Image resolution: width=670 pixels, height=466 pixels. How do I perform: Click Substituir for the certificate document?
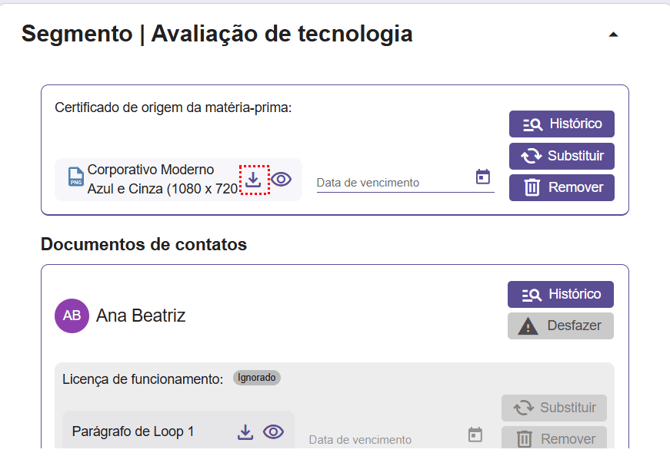[561, 156]
